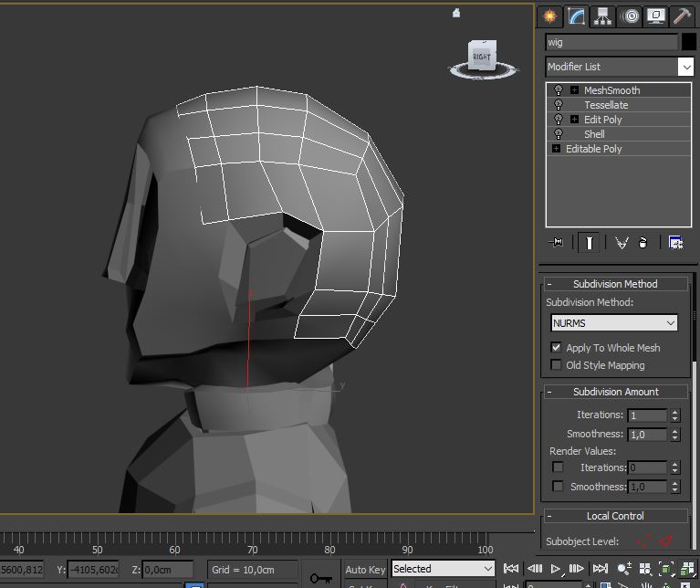
Task: Open the Motion panel tab
Action: [630, 16]
